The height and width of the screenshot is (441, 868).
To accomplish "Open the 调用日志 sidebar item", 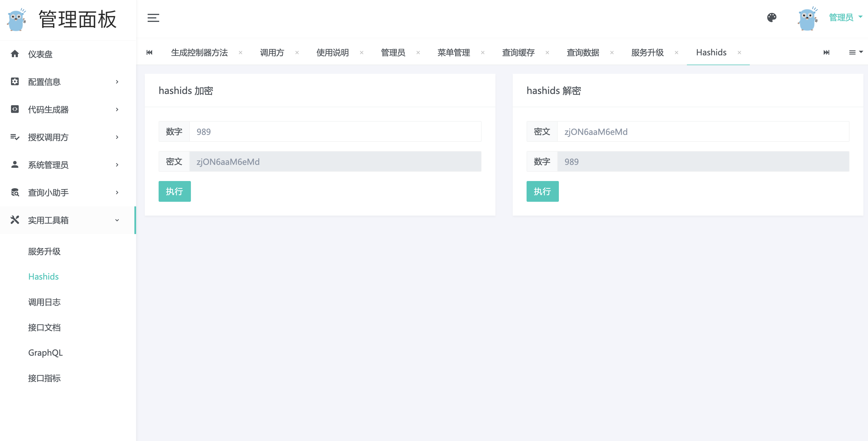I will click(44, 302).
